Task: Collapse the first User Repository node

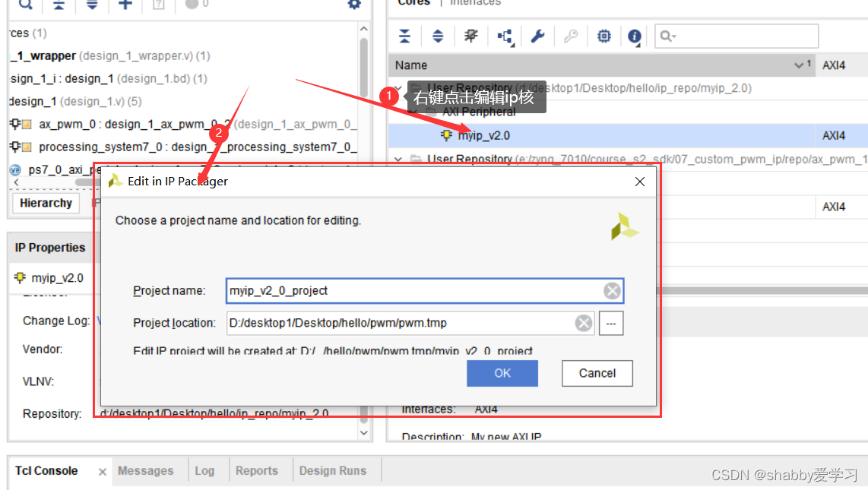Action: [x=398, y=88]
